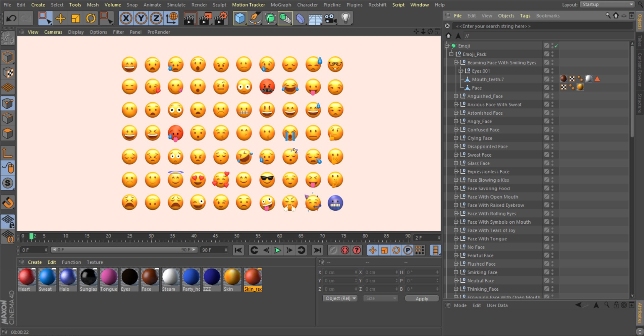Go to start of animation

238,250
